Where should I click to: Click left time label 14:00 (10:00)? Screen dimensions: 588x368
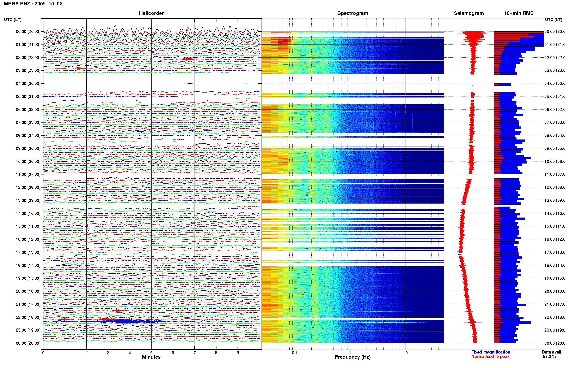(28, 213)
